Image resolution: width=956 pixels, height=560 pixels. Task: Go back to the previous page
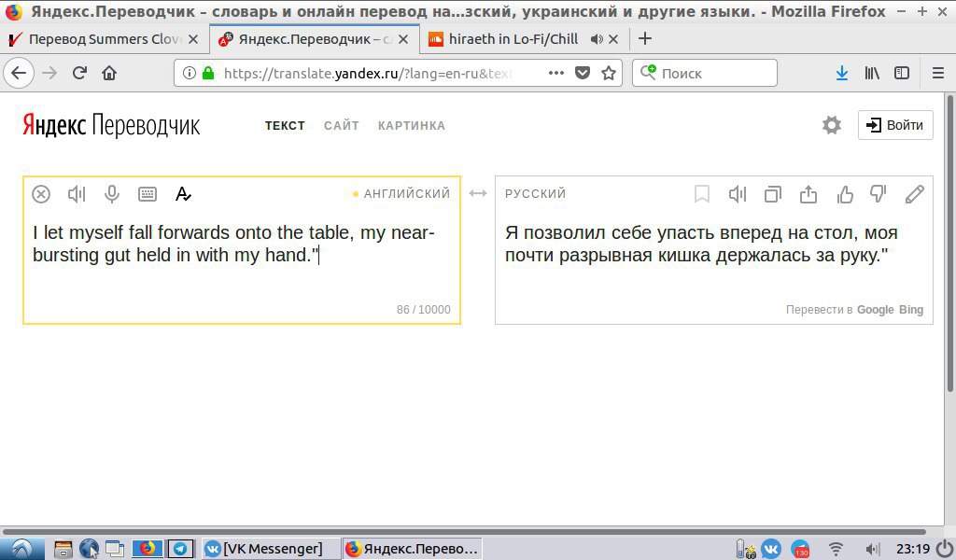[19, 73]
